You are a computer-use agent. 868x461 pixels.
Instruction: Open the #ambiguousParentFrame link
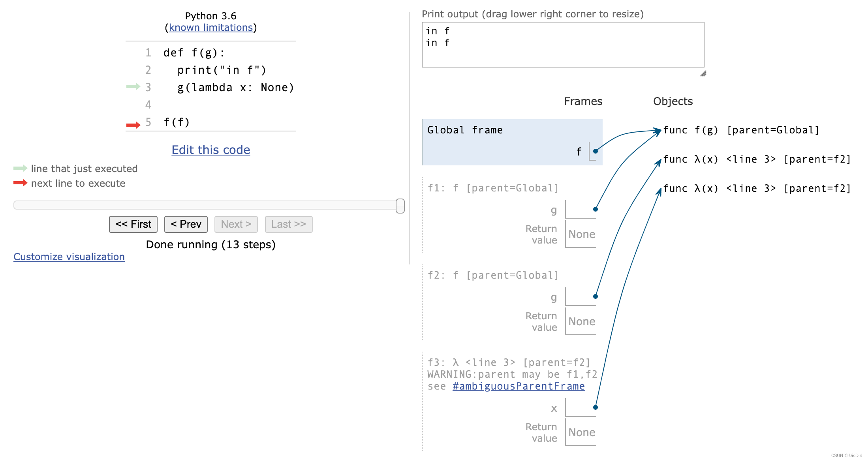(x=518, y=386)
